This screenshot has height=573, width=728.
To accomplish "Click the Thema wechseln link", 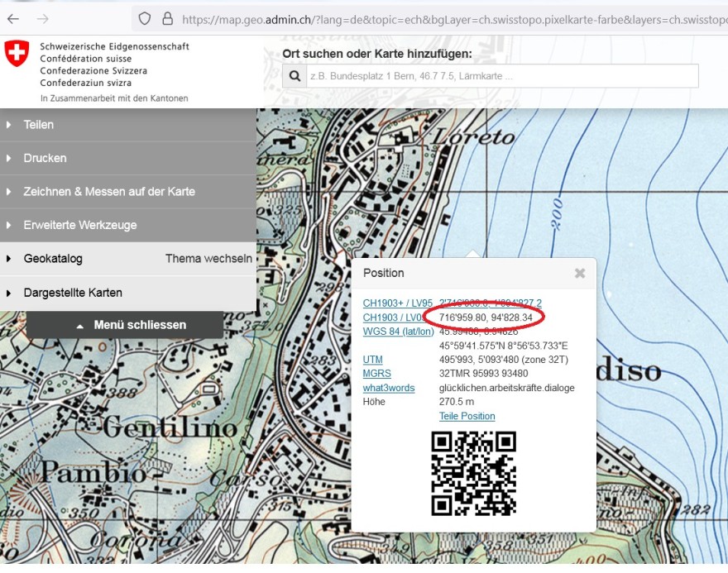I will (x=208, y=259).
